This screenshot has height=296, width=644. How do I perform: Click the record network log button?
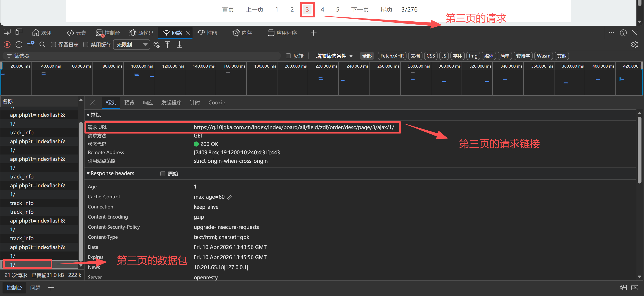pos(7,45)
